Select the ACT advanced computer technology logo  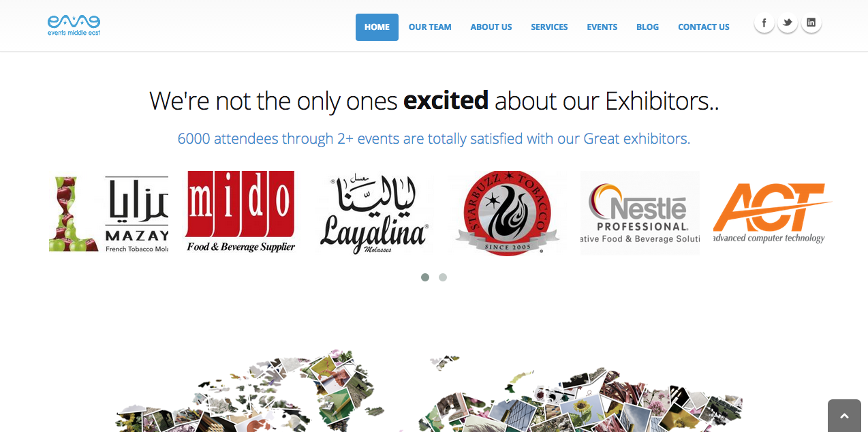pyautogui.click(x=773, y=213)
